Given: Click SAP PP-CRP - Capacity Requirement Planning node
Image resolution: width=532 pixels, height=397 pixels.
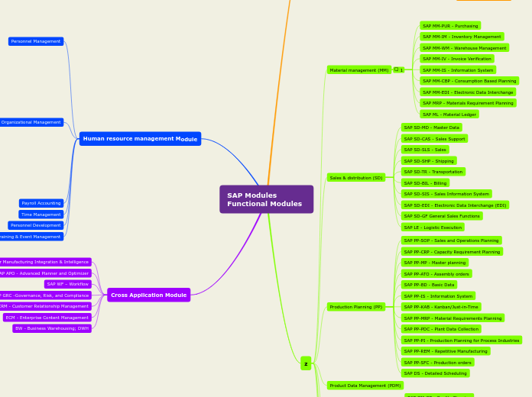Looking at the screenshot, I should [452, 252].
